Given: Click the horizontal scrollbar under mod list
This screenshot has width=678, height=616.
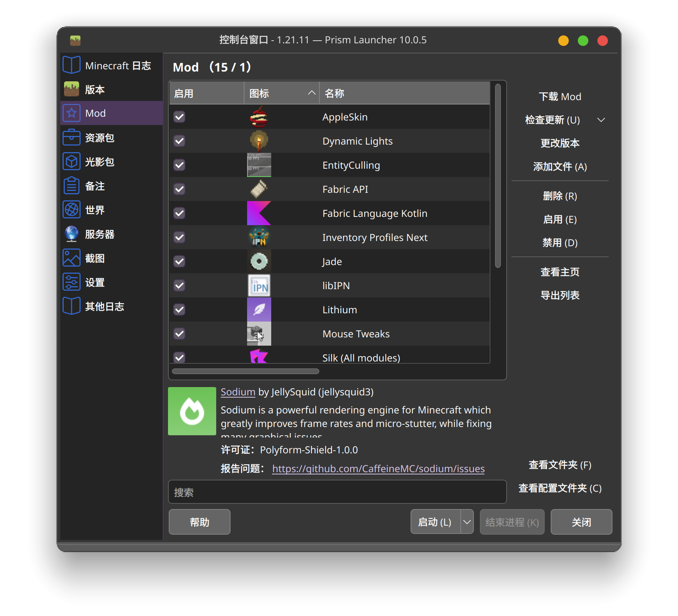Looking at the screenshot, I should (246, 371).
